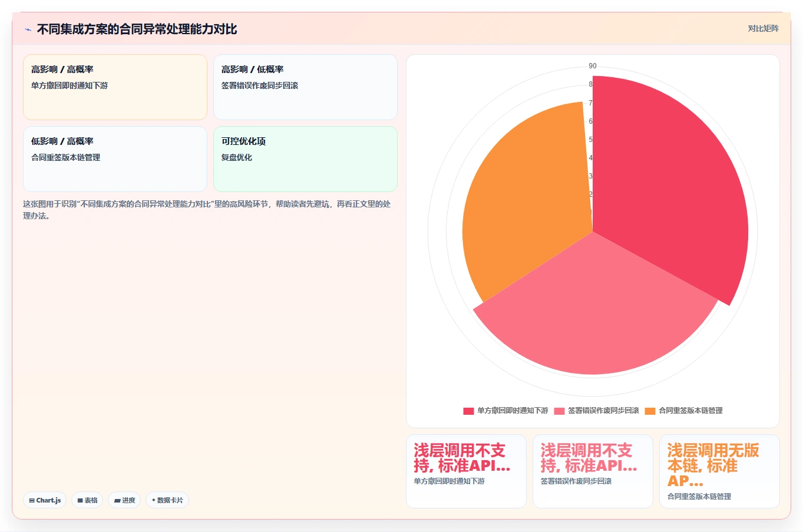The image size is (803, 532).
Task: Click the Chart.js tag
Action: (x=45, y=500)
